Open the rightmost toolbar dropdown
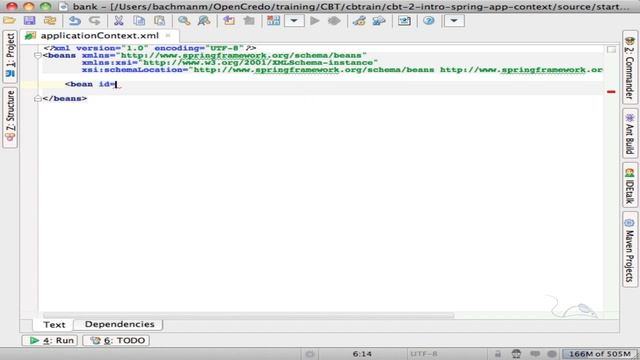The image size is (640, 360). pos(454,20)
